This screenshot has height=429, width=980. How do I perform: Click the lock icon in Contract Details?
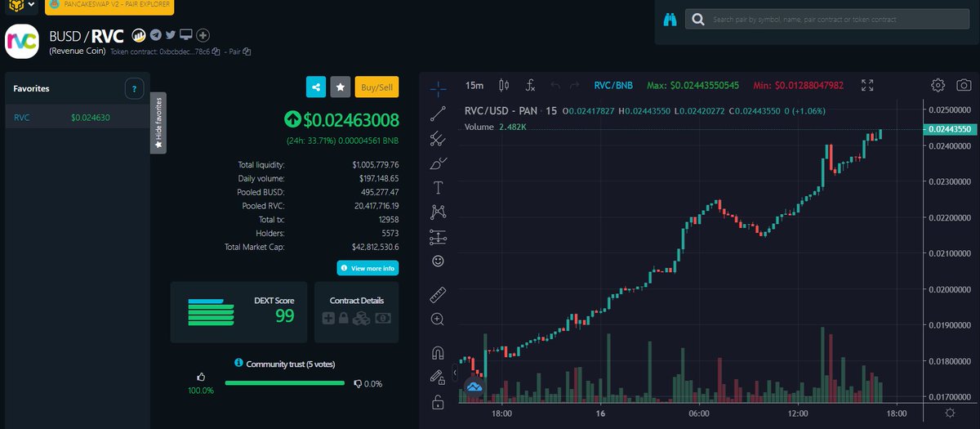(344, 318)
